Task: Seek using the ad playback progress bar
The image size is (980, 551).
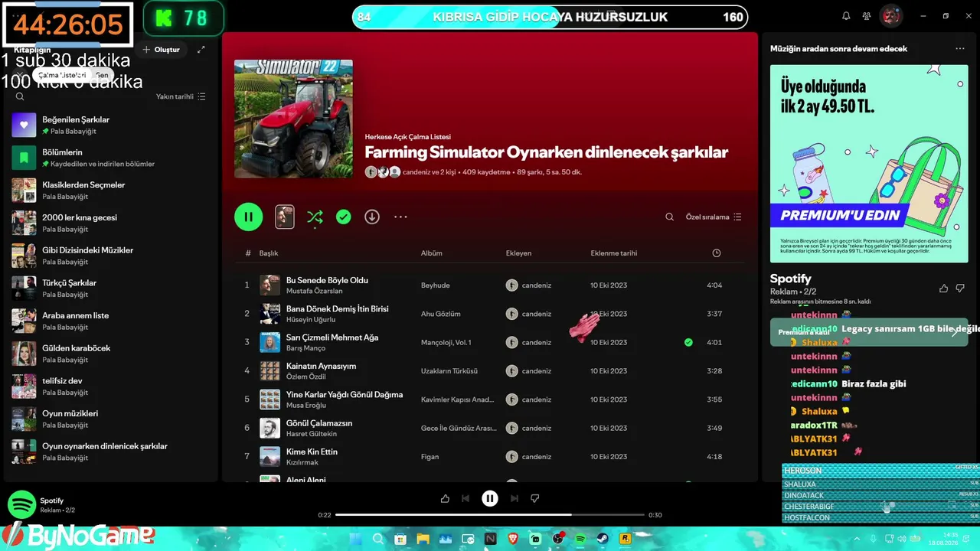Action: pyautogui.click(x=490, y=515)
